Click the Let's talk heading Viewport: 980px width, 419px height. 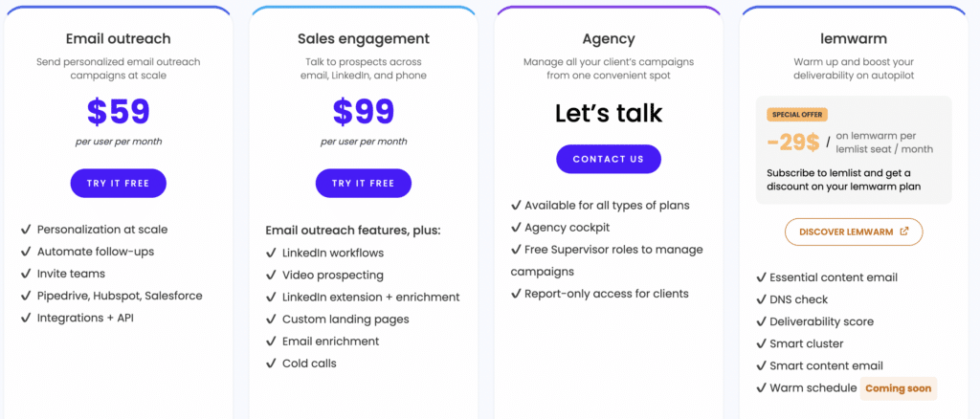(x=608, y=113)
